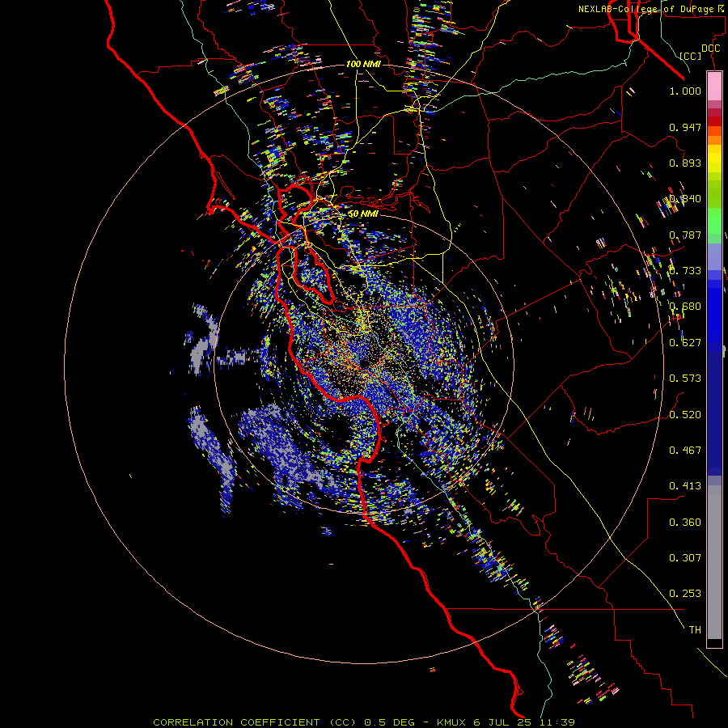
Task: Click the 0.413 scale value
Action: coord(685,486)
